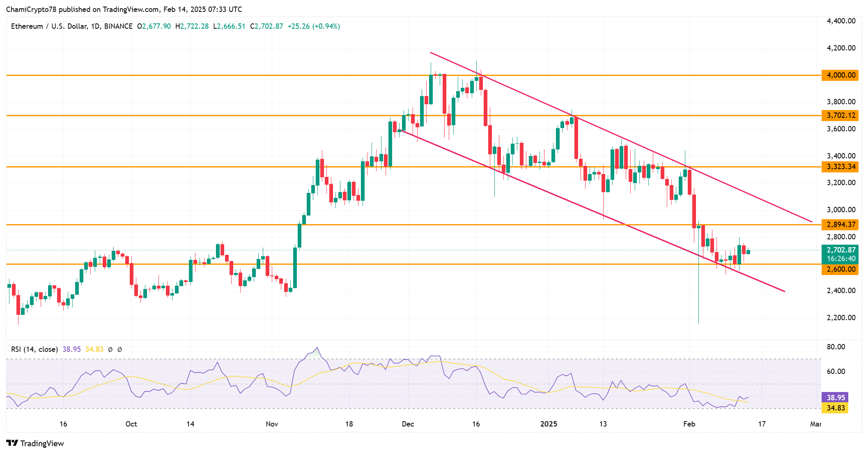Viewport: 868px width, 454px height.
Task: Click the 3,000.00 price axis label
Action: click(841, 210)
